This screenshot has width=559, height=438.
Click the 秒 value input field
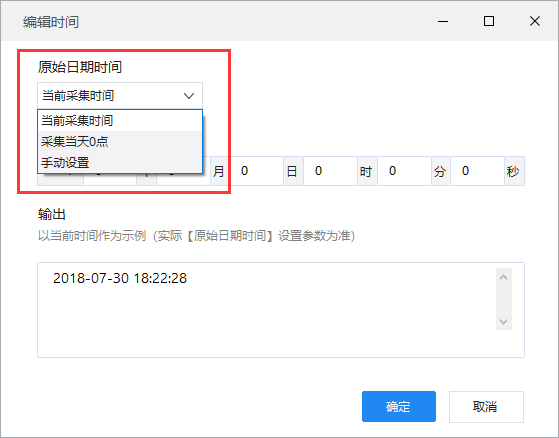(x=477, y=171)
